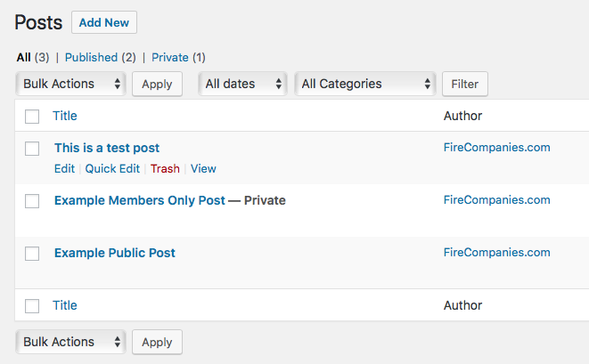Open the 'All Categories' dropdown
Viewport: 589px width, 364px height.
364,84
